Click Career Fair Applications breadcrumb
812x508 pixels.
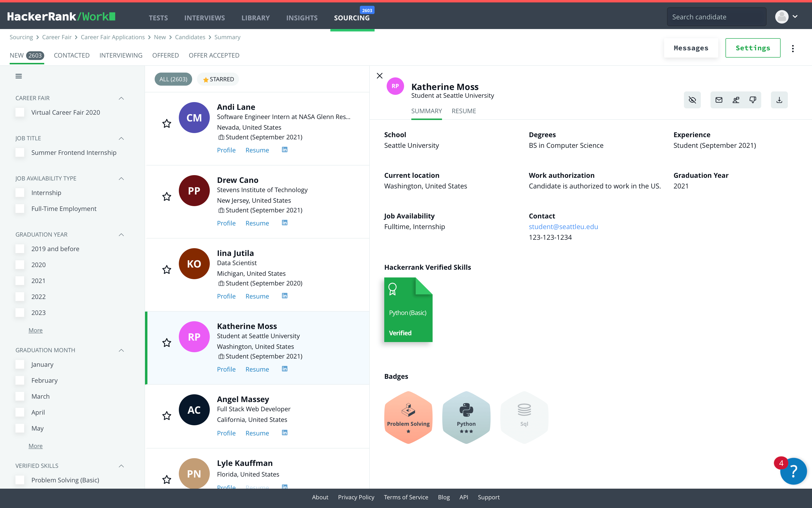click(x=113, y=37)
